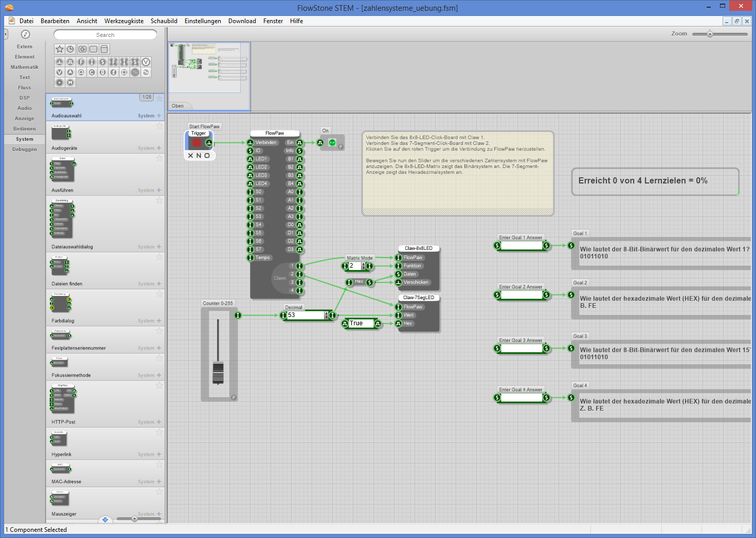Click the plus icon on Ausführen row
The width and height of the screenshot is (756, 538).
pyautogui.click(x=159, y=190)
